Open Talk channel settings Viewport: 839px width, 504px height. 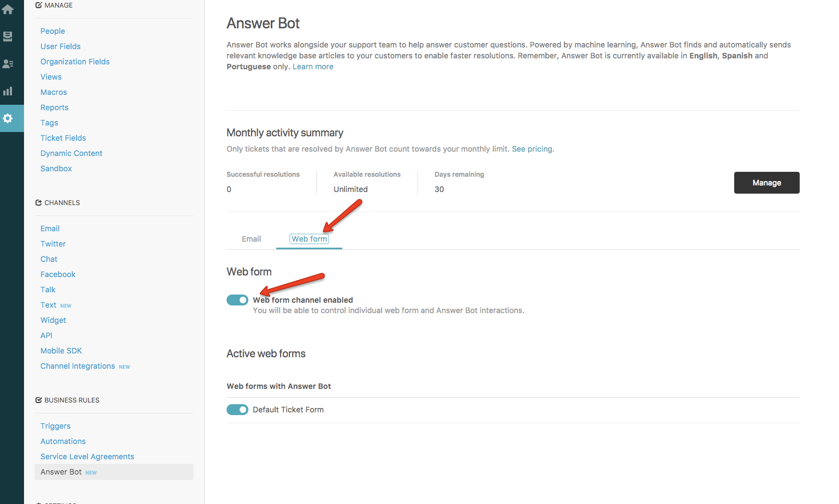[48, 290]
